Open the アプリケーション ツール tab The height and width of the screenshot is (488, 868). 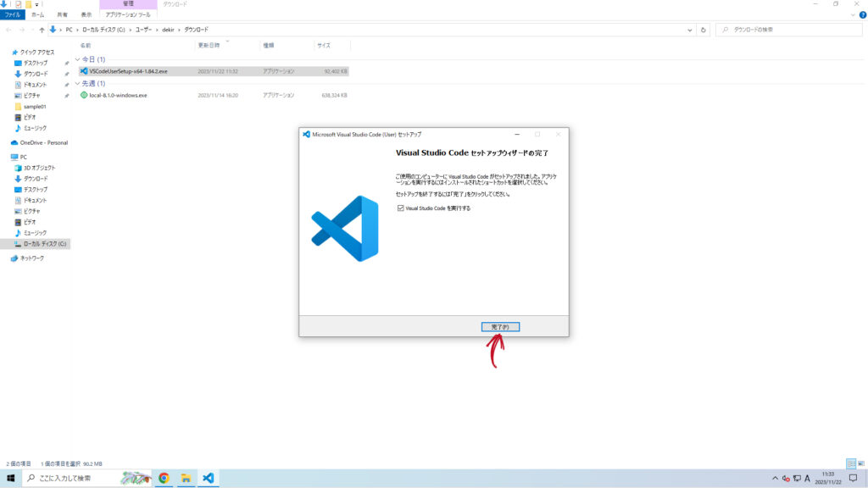[128, 15]
